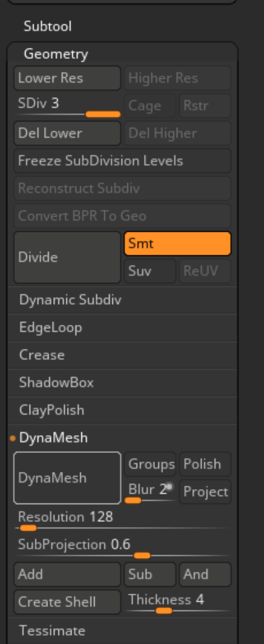
Task: Toggle the DynaMesh Polish option
Action: [206, 464]
